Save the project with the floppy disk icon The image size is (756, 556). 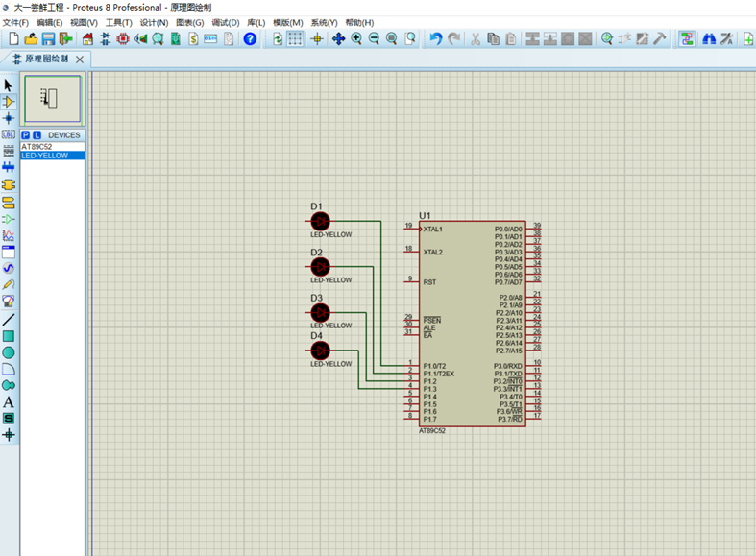click(48, 38)
